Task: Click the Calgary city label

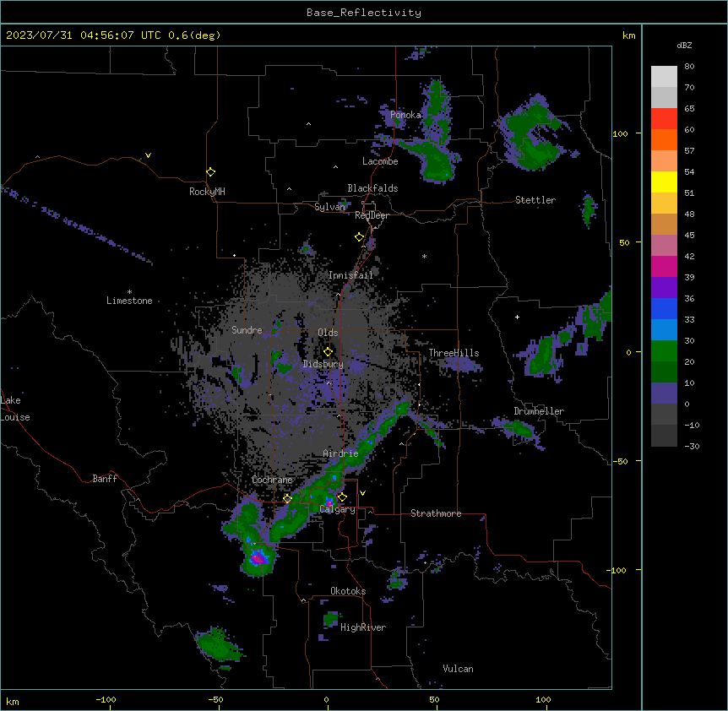Action: pos(338,509)
